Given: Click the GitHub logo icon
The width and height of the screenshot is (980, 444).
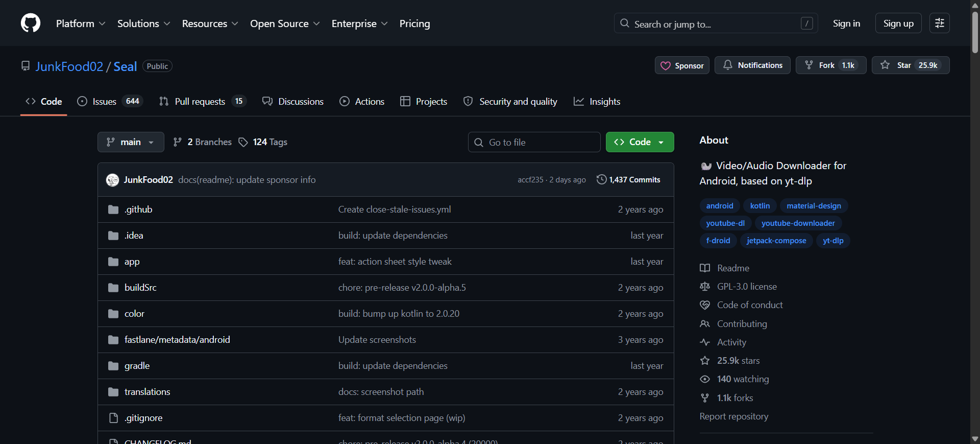Looking at the screenshot, I should 31,24.
